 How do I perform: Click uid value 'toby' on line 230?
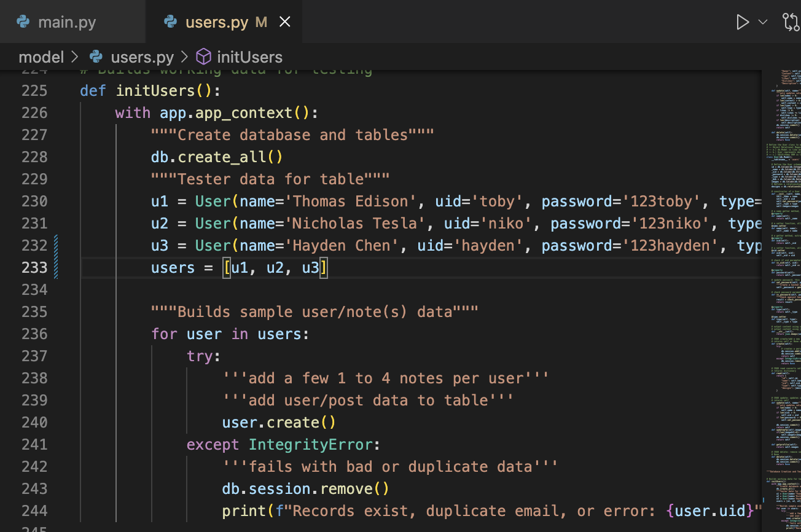pyautogui.click(x=496, y=201)
